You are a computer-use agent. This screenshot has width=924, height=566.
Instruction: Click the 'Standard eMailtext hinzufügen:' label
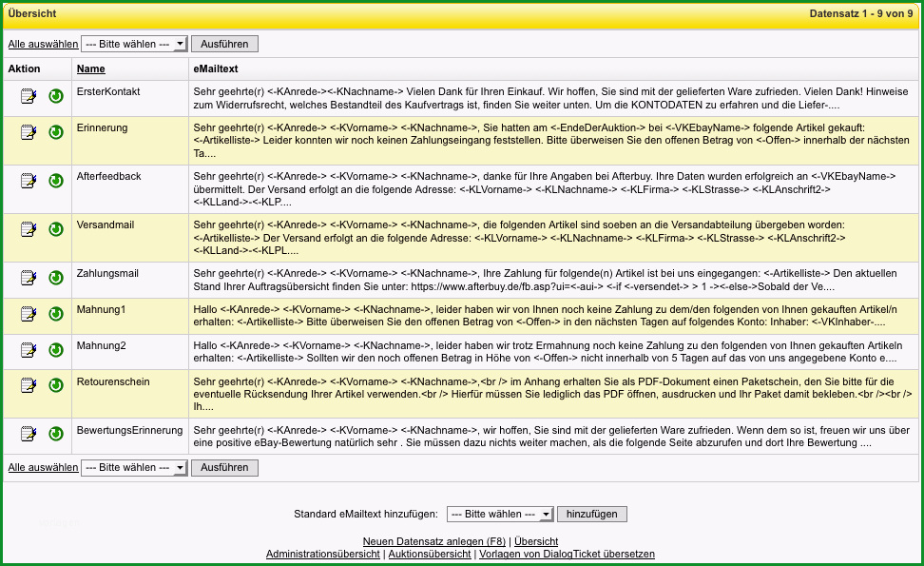click(366, 514)
